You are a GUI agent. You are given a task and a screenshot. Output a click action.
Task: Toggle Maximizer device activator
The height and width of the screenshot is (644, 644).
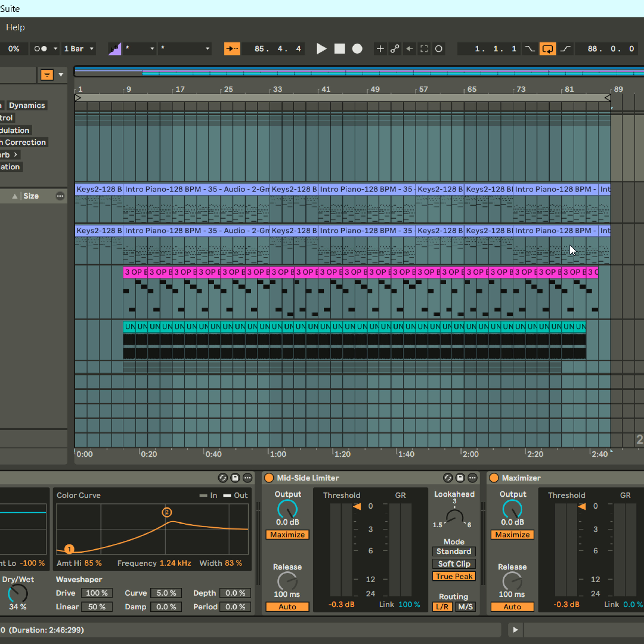[x=494, y=478]
